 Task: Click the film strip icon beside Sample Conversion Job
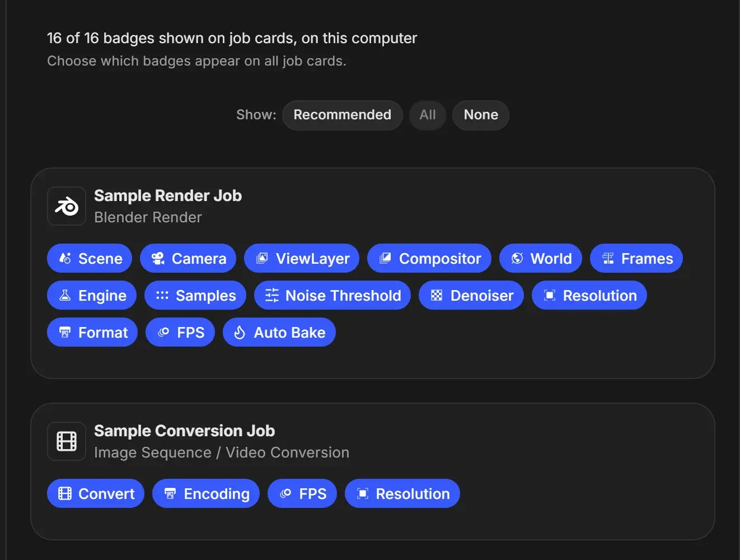pyautogui.click(x=67, y=441)
